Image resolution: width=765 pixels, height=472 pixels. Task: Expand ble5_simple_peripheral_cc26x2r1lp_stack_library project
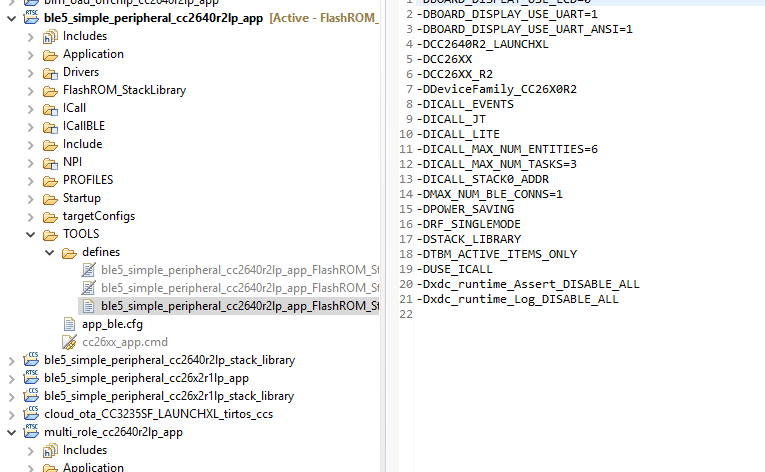point(12,397)
